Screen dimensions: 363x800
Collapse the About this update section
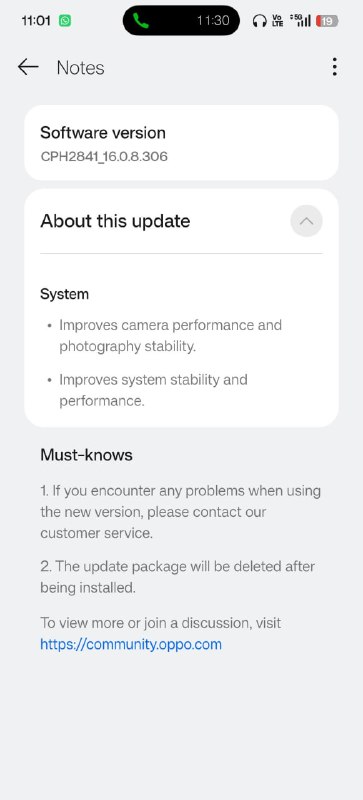pos(306,221)
